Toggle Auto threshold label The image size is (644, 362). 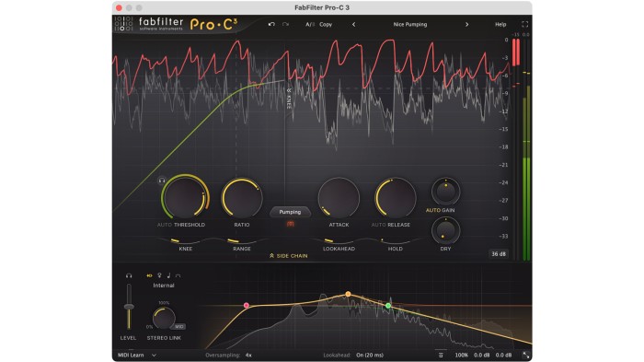[x=165, y=225]
